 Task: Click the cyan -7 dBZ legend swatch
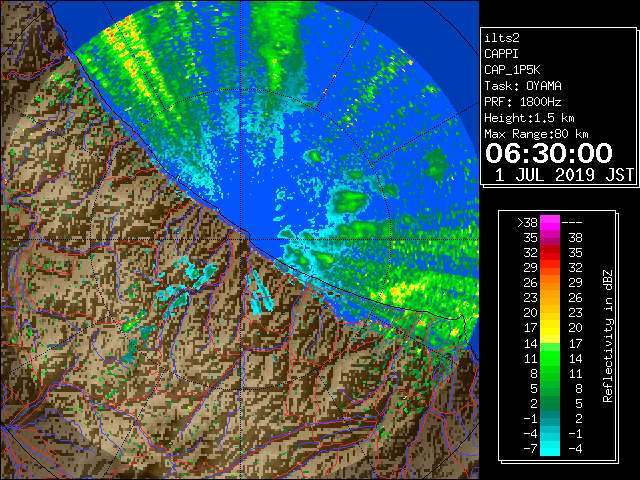(550, 449)
